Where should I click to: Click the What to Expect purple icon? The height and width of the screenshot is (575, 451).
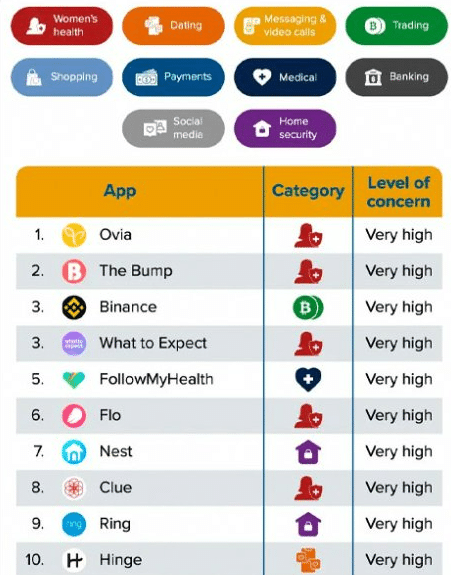74,343
